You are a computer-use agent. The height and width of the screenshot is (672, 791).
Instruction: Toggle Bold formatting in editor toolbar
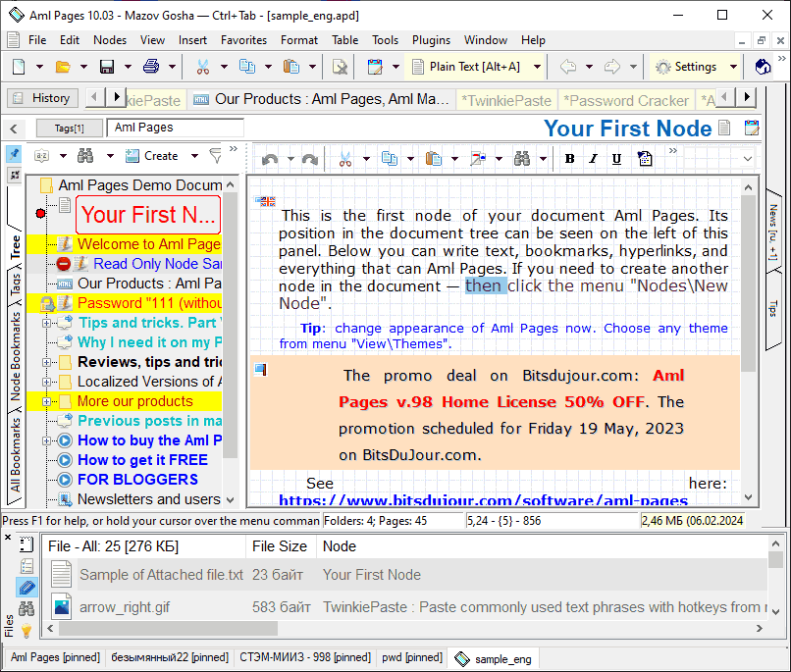tap(569, 159)
